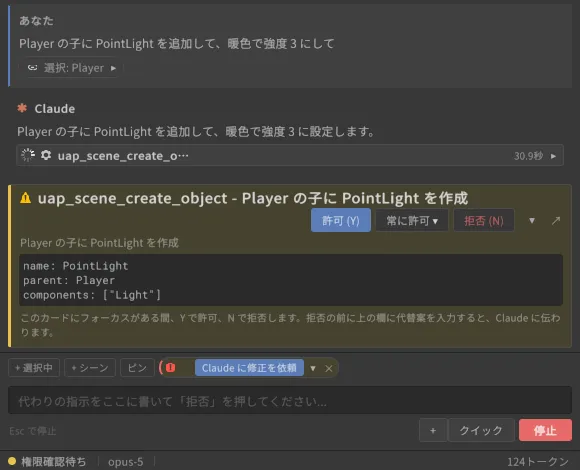Click the yellow warning icon on permission card
The width and height of the screenshot is (580, 470).
(26, 198)
